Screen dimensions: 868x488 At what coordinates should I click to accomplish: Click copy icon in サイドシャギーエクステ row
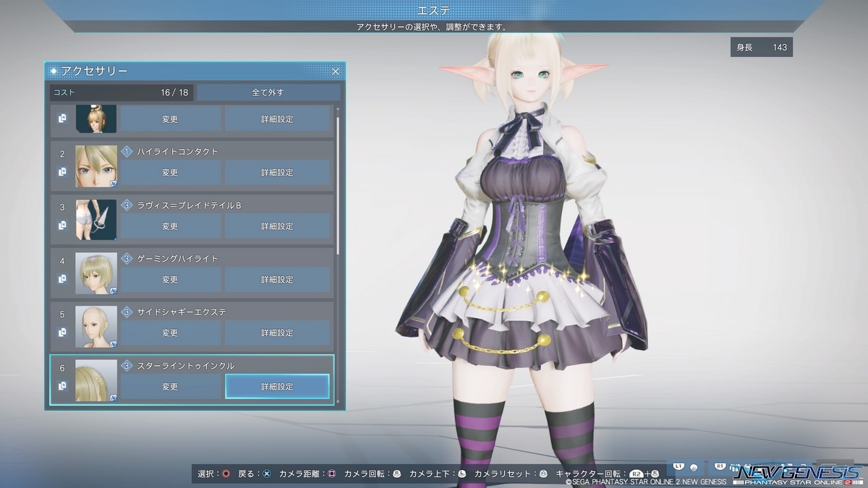coord(62,333)
